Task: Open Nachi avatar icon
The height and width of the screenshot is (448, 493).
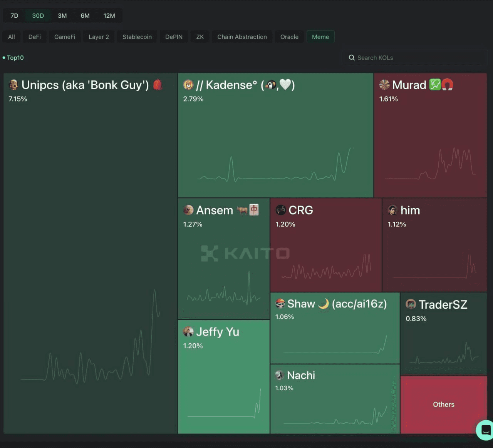Action: 280,375
